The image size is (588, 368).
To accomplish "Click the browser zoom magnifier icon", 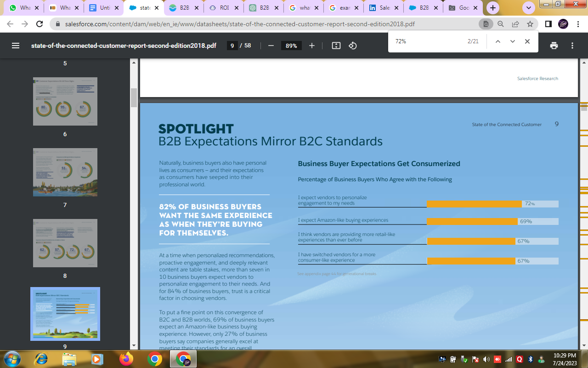I will pyautogui.click(x=501, y=24).
